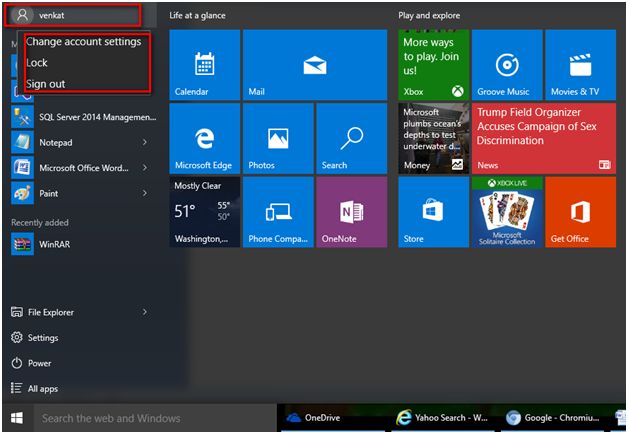The image size is (628, 434).
Task: Click the Windows Start button
Action: pos(17,418)
